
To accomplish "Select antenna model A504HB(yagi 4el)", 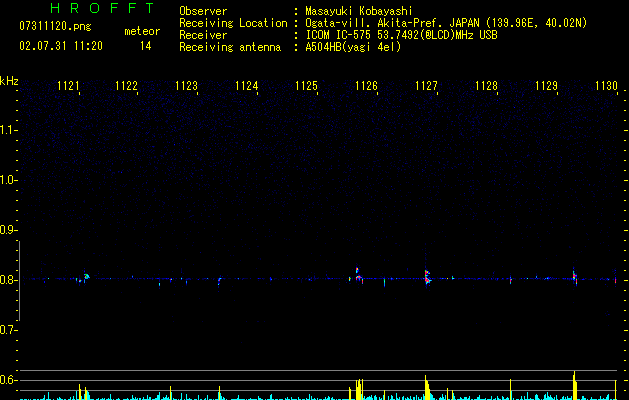I will click(353, 47).
